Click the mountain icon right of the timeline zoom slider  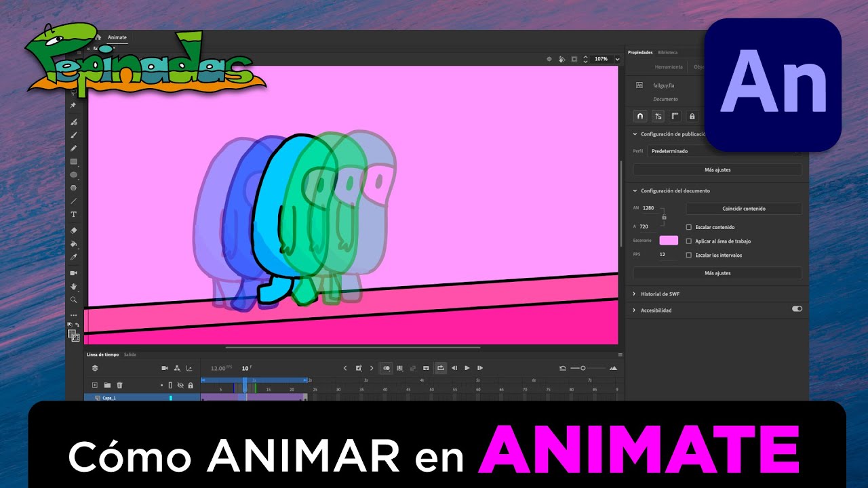[614, 368]
